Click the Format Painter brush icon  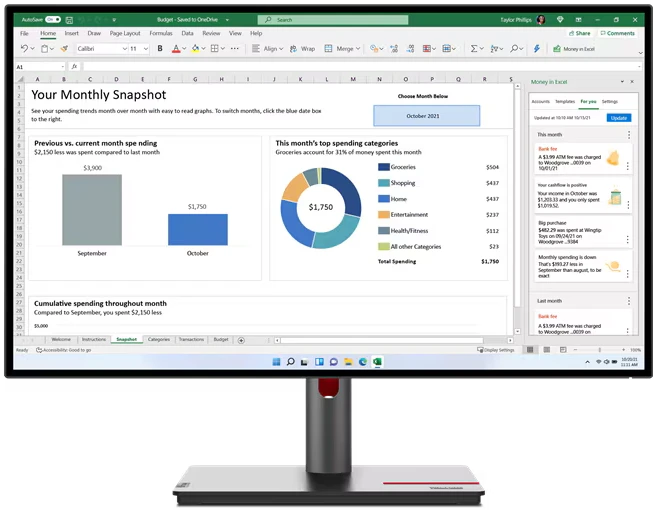coord(63,48)
